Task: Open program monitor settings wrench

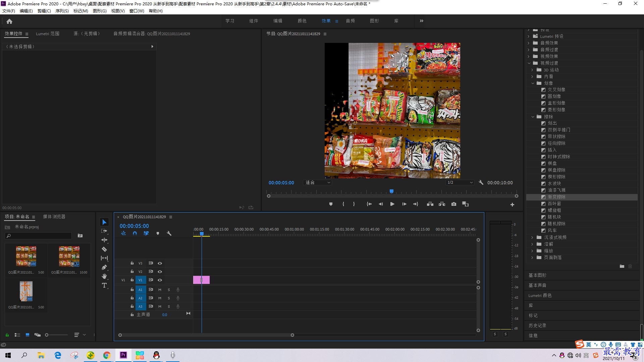Action: click(x=481, y=183)
